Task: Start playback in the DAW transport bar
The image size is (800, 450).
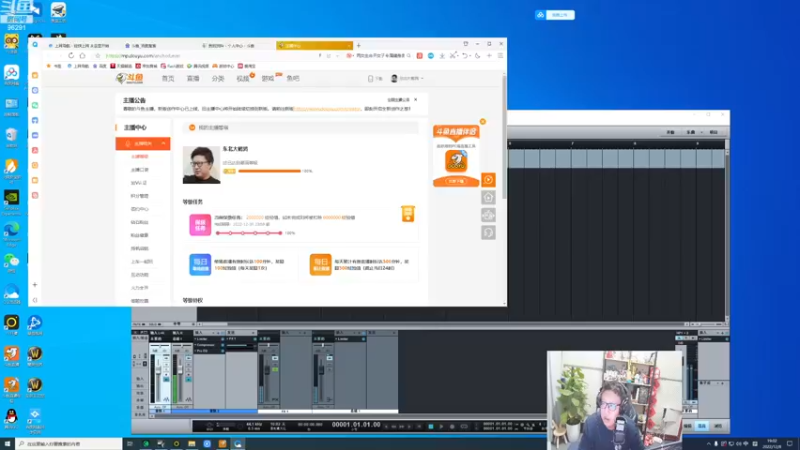Action: click(x=441, y=427)
